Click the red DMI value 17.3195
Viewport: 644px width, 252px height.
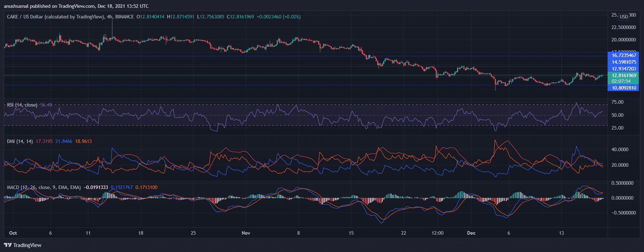point(44,141)
